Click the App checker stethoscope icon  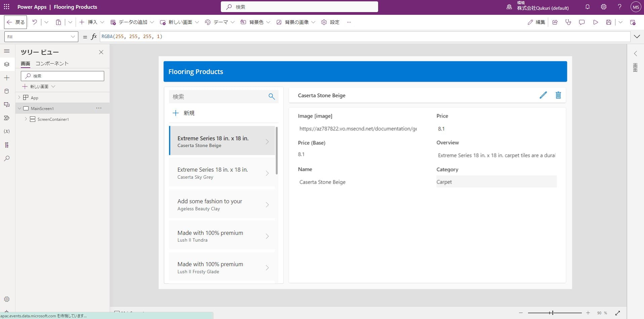(568, 22)
